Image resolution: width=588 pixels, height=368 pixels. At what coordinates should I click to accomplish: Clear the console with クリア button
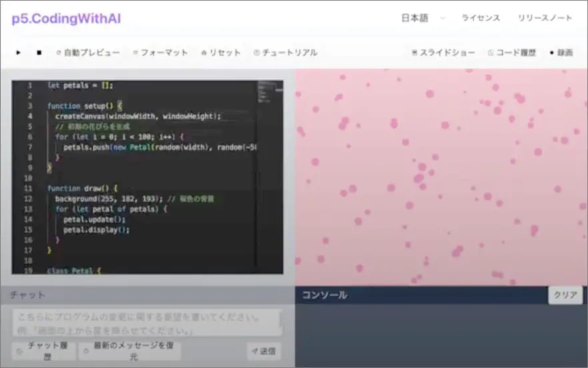pyautogui.click(x=565, y=295)
